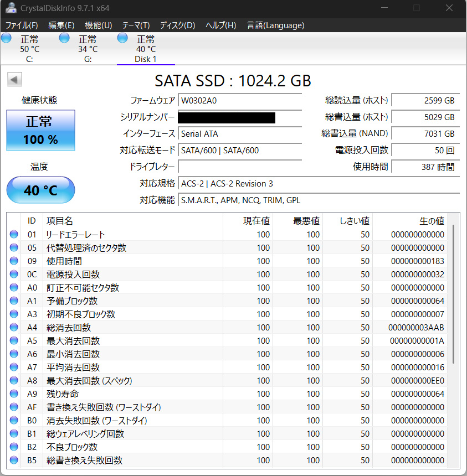Click the Serial ATA interface field

click(x=240, y=134)
